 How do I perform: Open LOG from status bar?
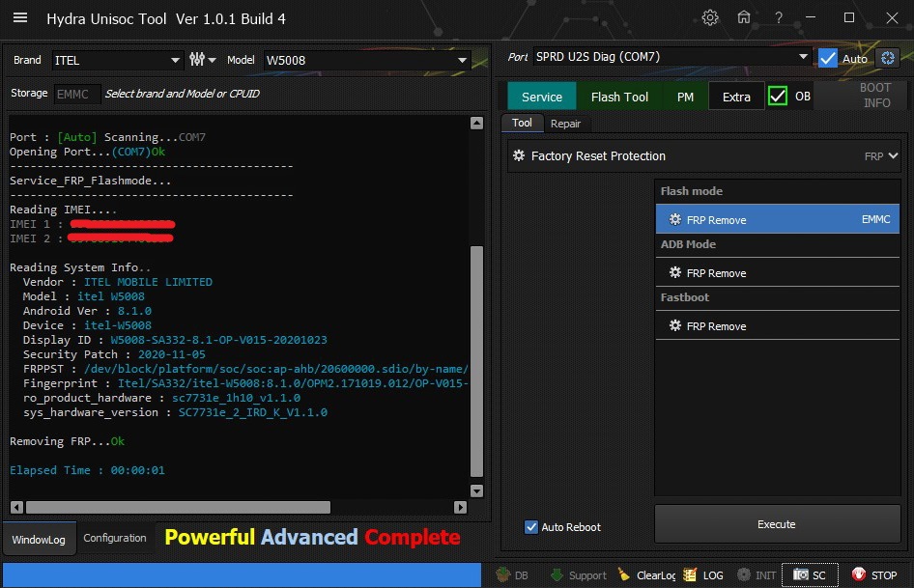coord(703,575)
